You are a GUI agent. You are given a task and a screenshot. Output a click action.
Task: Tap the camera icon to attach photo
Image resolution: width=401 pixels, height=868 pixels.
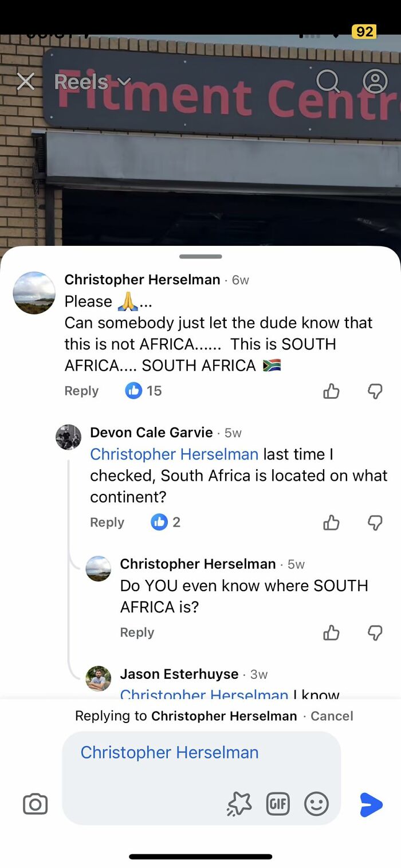coord(35,804)
